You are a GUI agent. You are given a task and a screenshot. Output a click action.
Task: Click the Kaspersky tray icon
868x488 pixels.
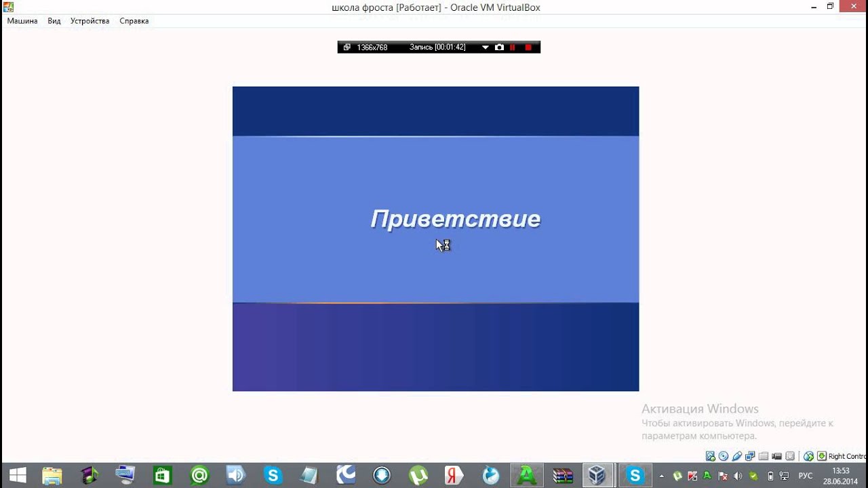tap(692, 476)
